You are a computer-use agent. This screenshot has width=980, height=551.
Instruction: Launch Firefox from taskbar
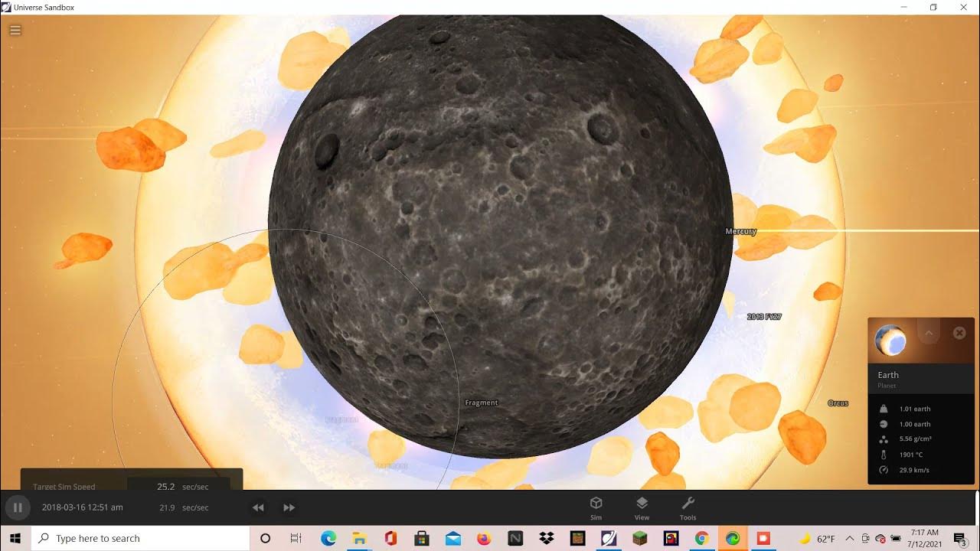[x=484, y=538]
